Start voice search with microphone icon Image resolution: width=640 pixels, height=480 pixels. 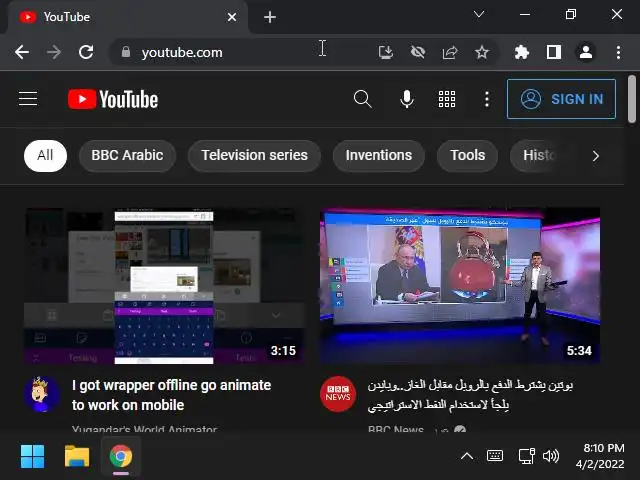[407, 99]
